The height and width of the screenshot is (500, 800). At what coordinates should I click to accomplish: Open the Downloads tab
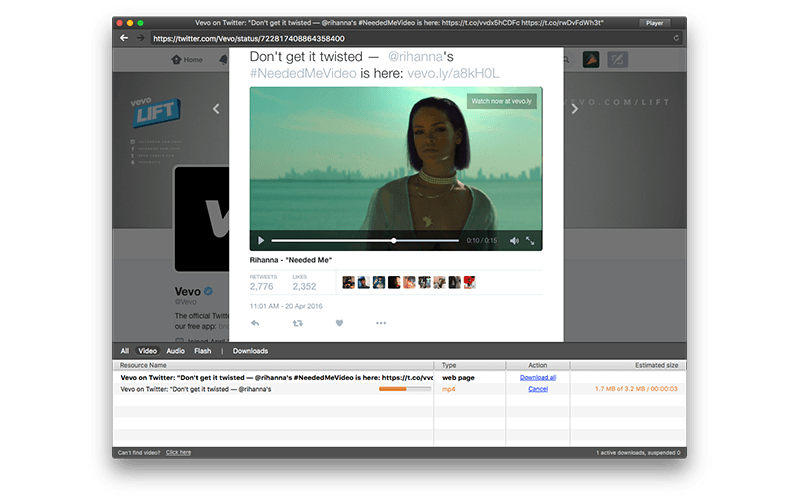pyautogui.click(x=250, y=351)
